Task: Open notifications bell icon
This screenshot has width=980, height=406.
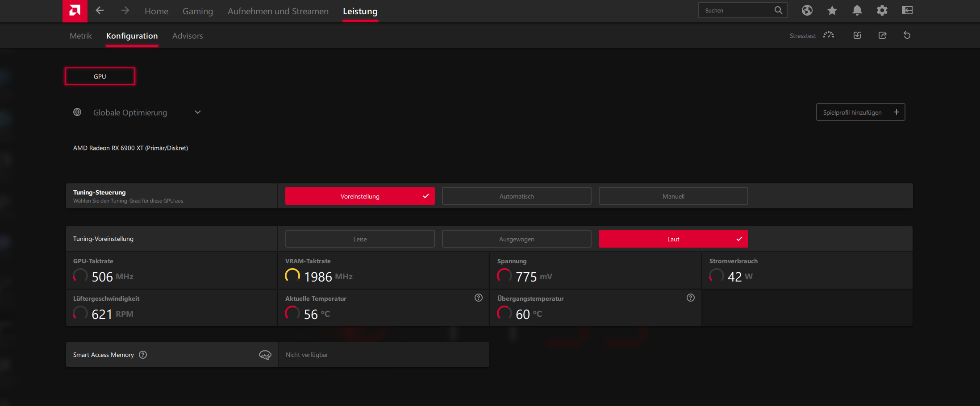Action: [x=857, y=10]
